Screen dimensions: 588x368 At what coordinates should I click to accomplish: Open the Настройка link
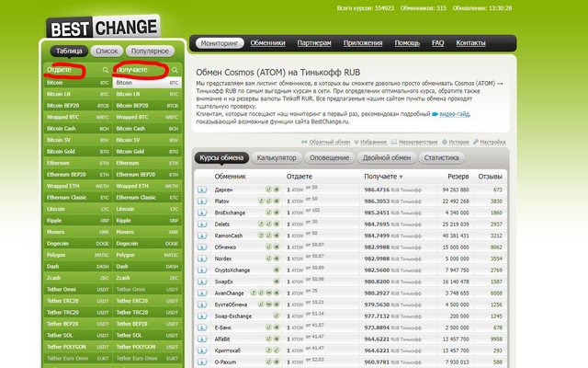492,142
